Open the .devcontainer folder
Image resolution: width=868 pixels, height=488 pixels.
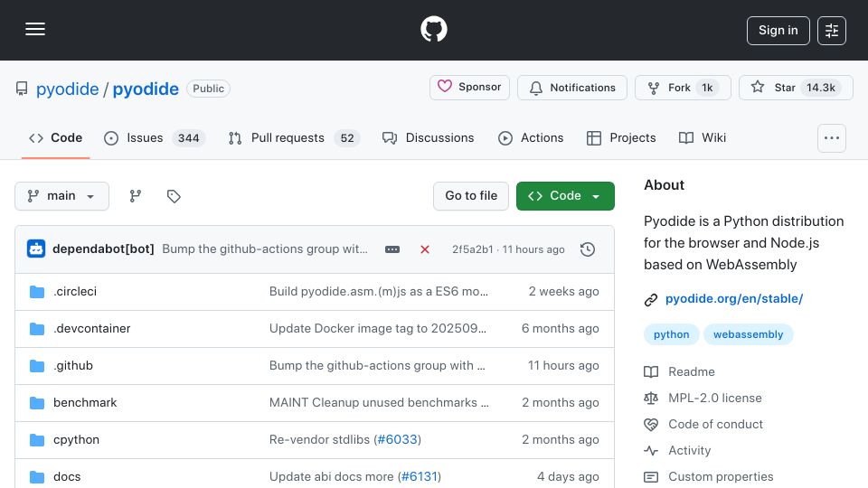click(92, 329)
